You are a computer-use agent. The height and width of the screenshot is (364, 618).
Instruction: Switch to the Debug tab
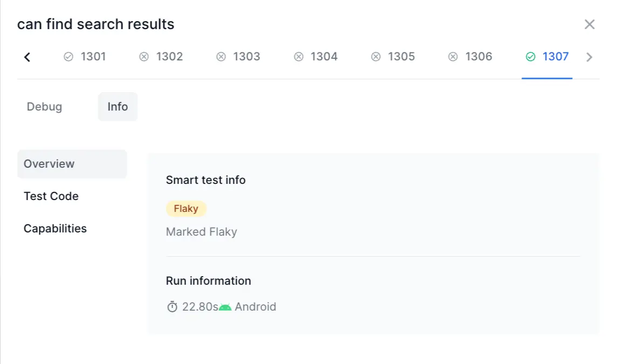point(44,107)
